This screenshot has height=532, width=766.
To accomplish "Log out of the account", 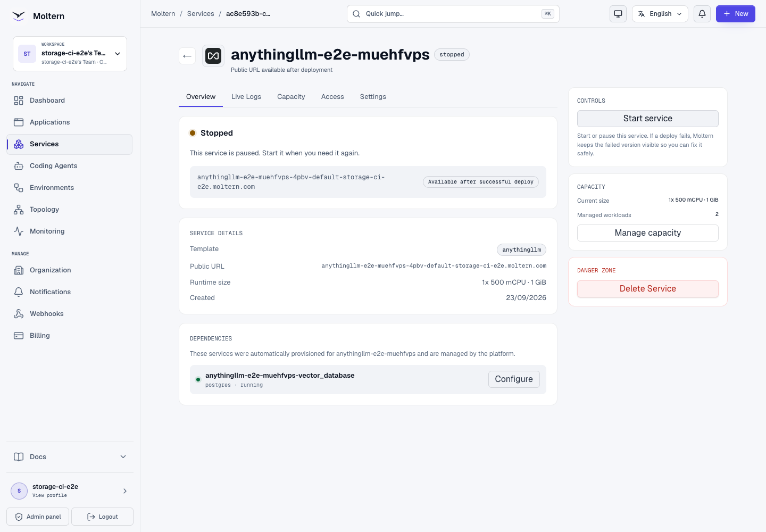I will tap(102, 517).
